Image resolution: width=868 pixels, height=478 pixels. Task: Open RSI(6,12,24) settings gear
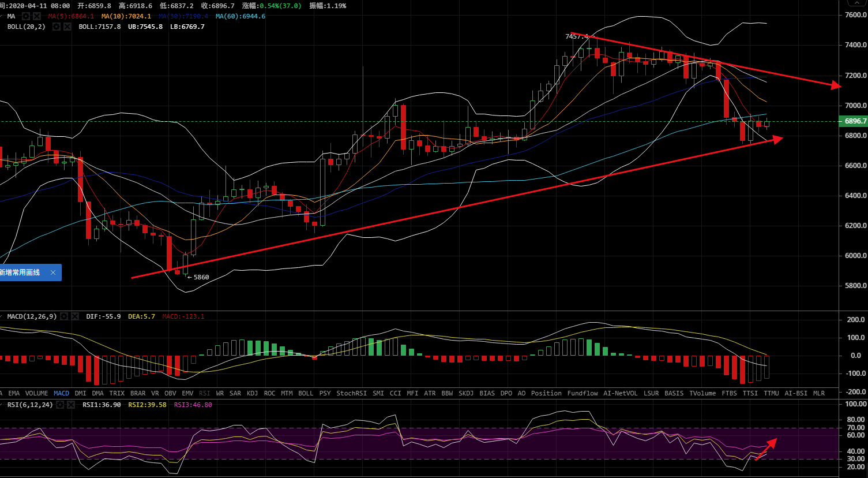[x=60, y=405]
